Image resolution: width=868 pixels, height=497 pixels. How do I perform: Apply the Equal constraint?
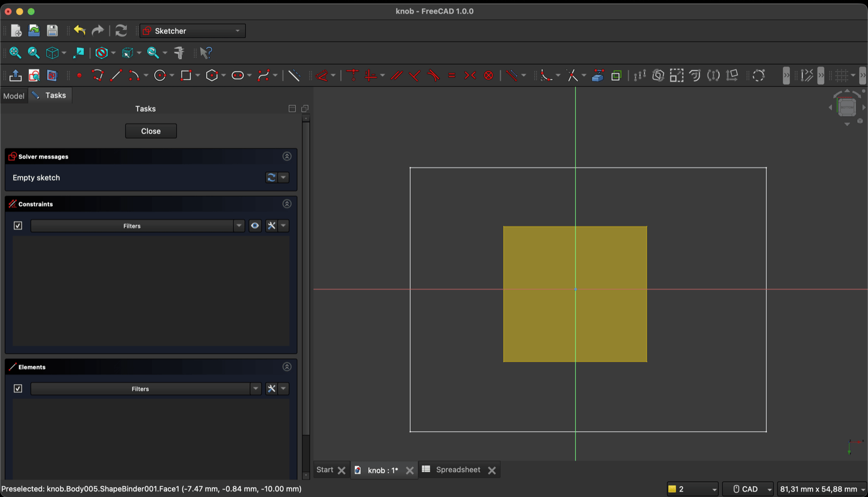[x=452, y=75]
